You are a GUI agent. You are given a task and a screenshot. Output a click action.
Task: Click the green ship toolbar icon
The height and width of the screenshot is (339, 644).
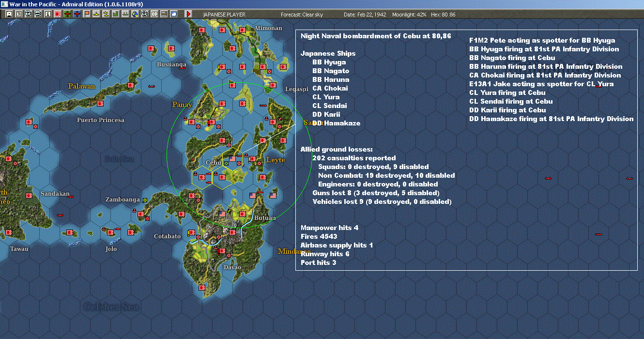tap(125, 14)
